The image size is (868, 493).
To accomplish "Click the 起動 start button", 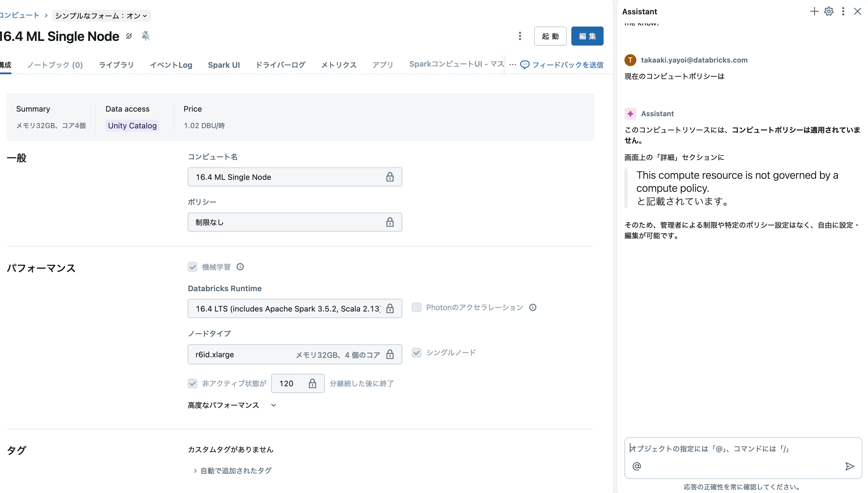I will click(x=550, y=36).
